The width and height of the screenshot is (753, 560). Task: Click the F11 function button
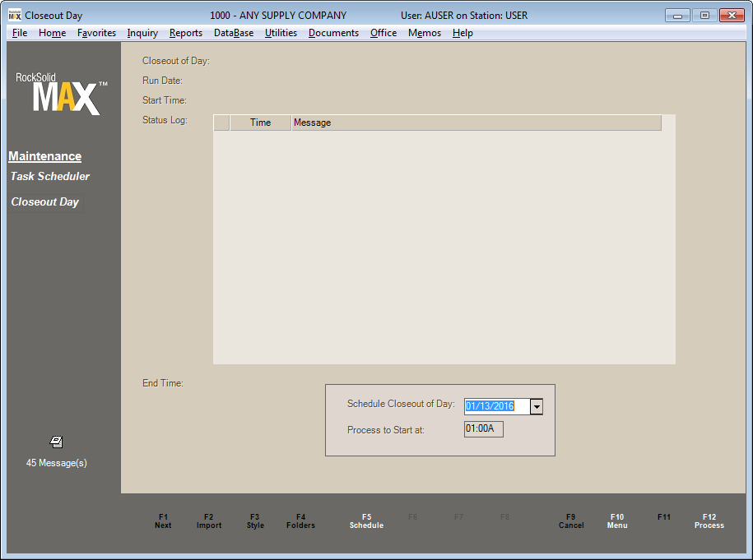point(663,517)
